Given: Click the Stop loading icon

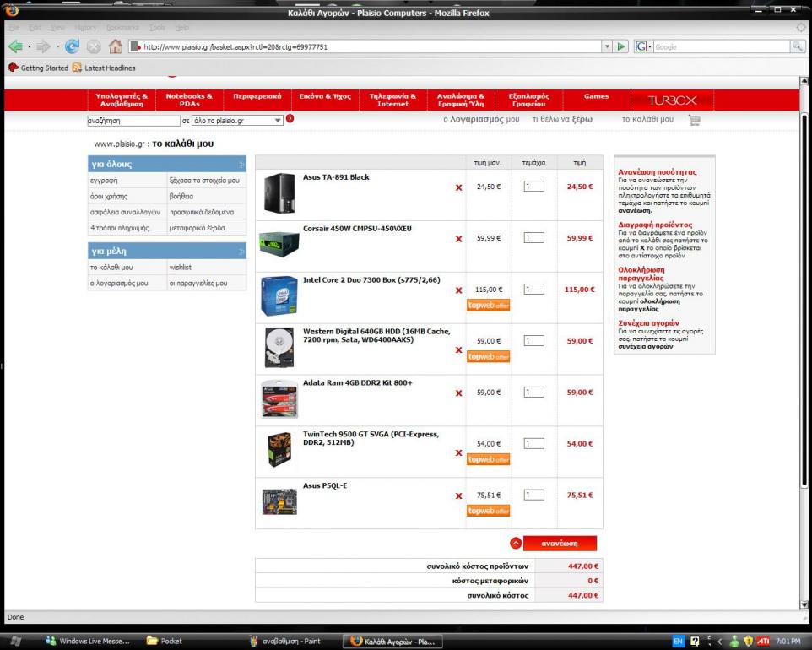Looking at the screenshot, I should coord(93,47).
